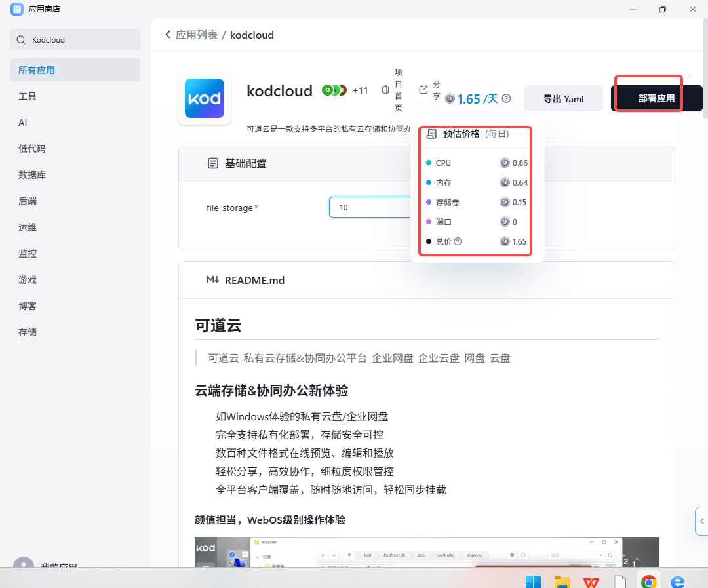Select the 博客 category
708x588 pixels.
tap(75, 305)
